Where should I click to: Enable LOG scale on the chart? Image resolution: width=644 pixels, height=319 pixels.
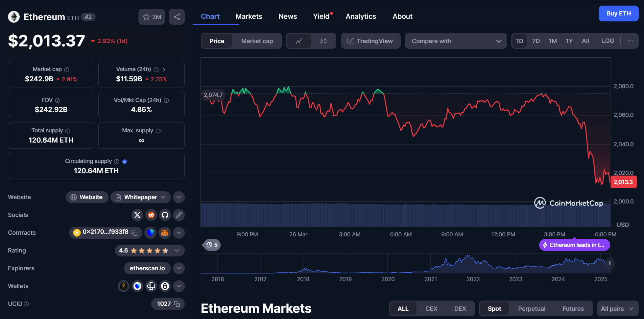[x=608, y=41]
